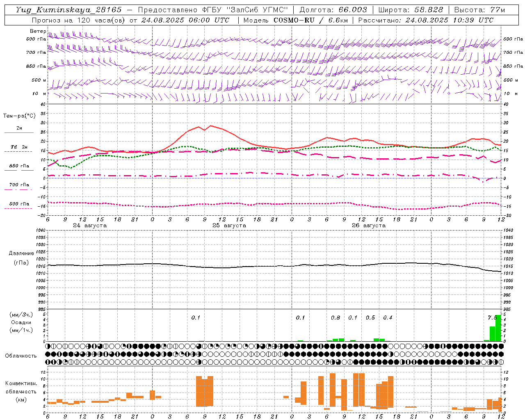Click the "(мм/1ч.)" precipitation unit label
Image resolution: width=525 pixels, height=420 pixels.
[x=21, y=330]
